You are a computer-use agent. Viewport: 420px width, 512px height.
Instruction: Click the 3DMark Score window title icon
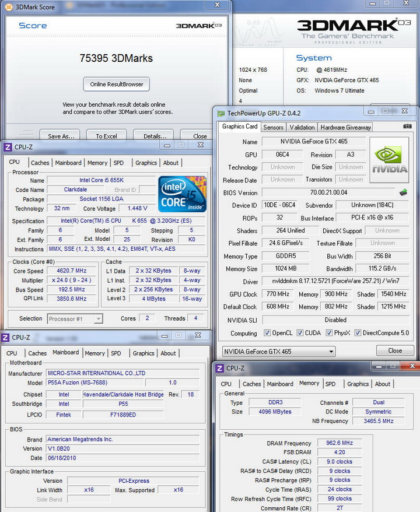9,7
